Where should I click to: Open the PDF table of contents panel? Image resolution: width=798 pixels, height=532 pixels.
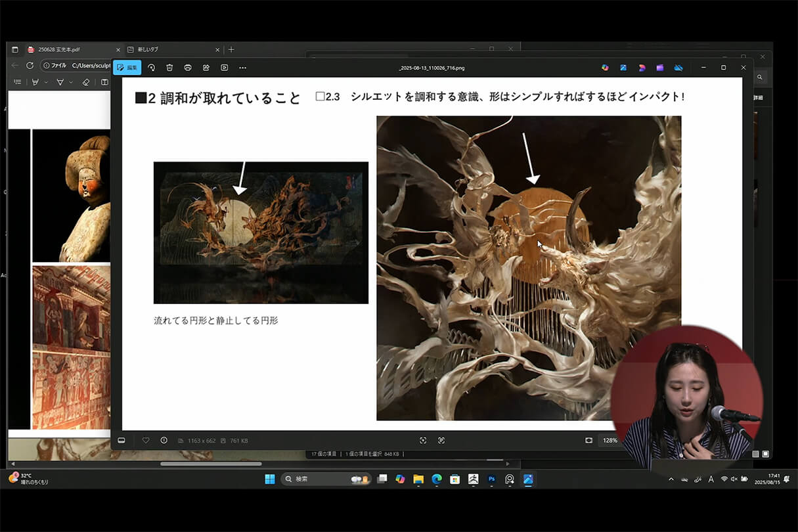(18, 81)
